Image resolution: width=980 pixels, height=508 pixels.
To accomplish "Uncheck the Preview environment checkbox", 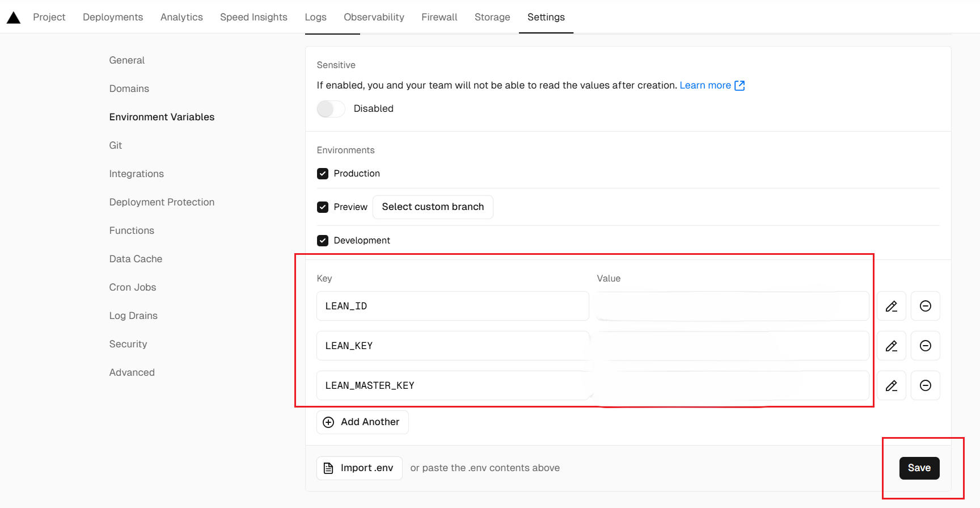I will pos(323,207).
